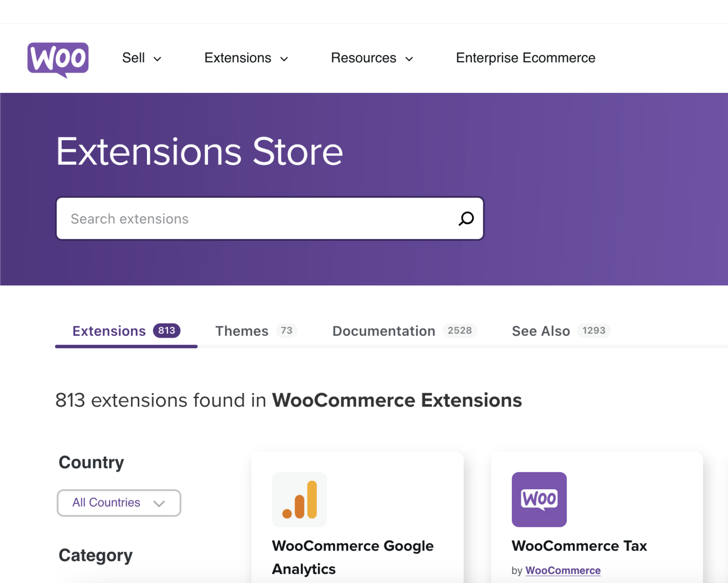
Task: Expand the Extensions navigation menu
Action: click(246, 58)
